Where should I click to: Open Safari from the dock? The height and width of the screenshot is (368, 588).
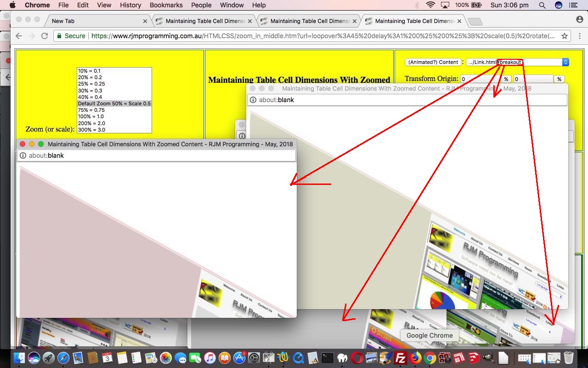point(63,357)
